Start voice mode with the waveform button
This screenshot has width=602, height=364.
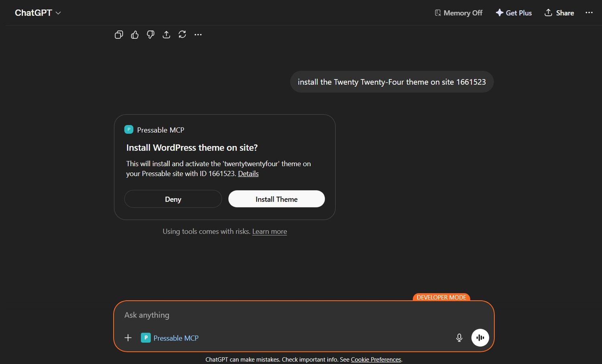480,338
